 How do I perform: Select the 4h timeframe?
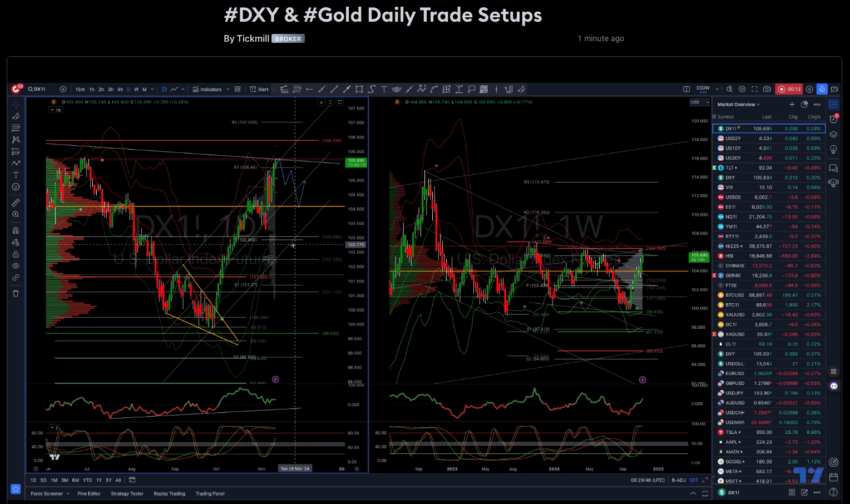point(120,89)
